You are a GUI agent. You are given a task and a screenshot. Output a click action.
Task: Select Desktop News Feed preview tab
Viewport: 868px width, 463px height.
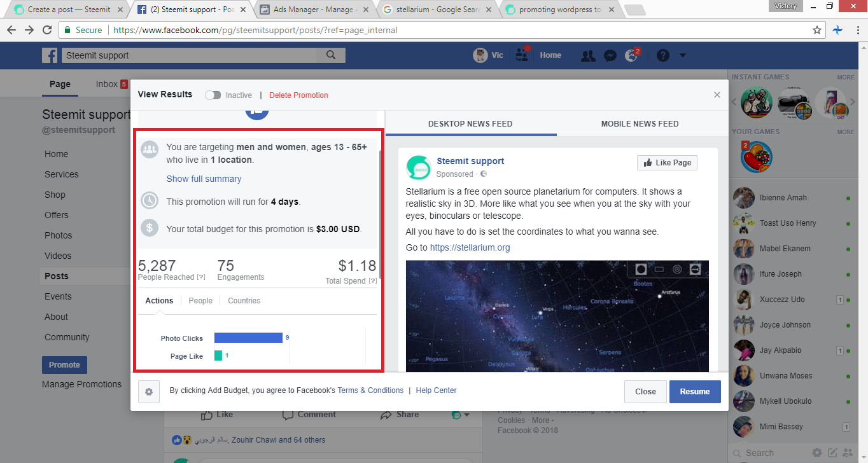[x=470, y=124]
